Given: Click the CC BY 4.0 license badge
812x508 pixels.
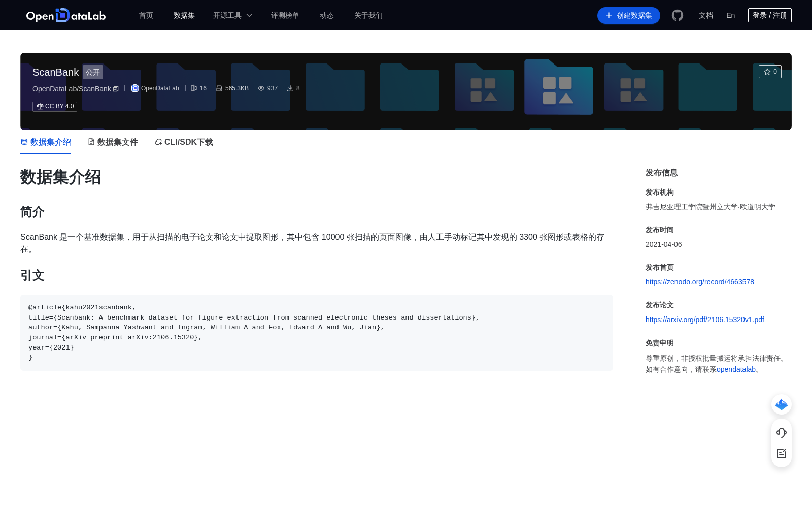Looking at the screenshot, I should pos(55,106).
